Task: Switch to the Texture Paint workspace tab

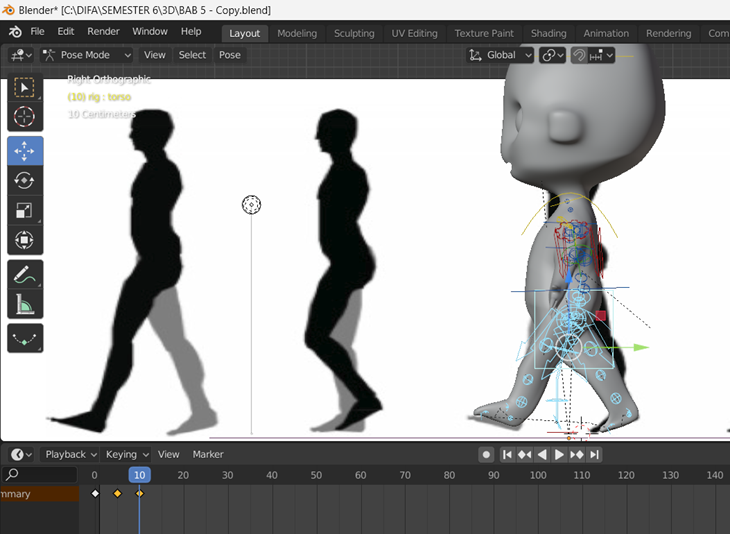Action: pyautogui.click(x=484, y=34)
